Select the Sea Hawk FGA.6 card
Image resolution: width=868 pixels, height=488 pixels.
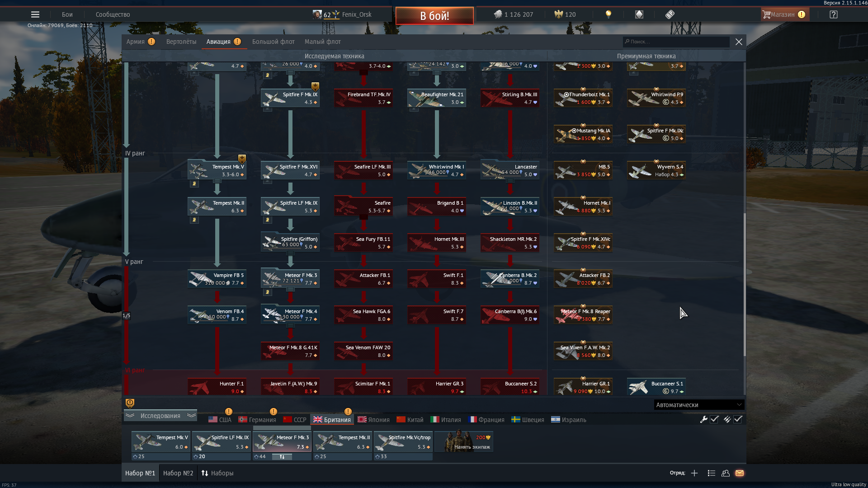(363, 315)
